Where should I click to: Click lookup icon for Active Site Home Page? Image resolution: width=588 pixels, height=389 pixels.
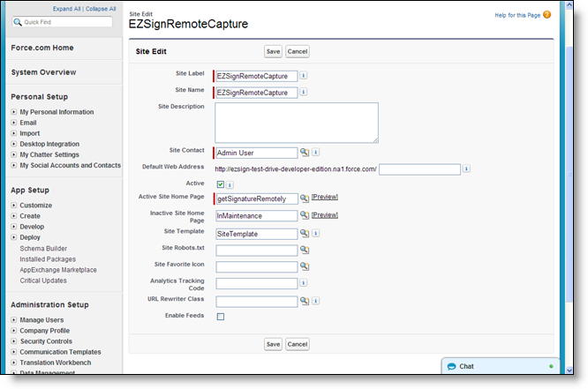[x=305, y=198]
